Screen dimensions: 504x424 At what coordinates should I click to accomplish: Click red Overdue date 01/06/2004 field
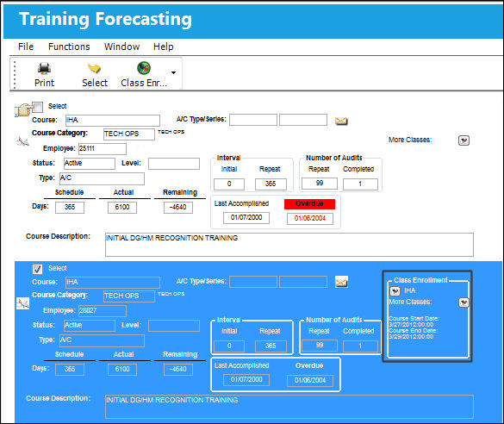pos(310,219)
